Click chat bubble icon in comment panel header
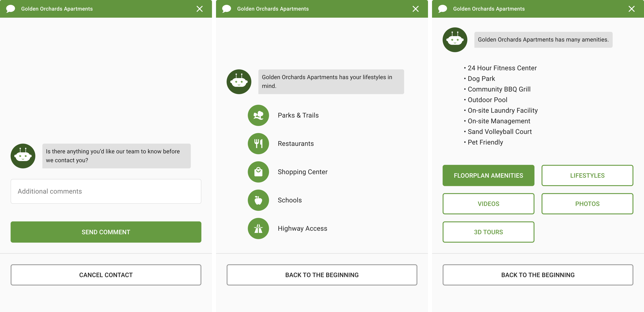644x312 pixels. point(11,9)
